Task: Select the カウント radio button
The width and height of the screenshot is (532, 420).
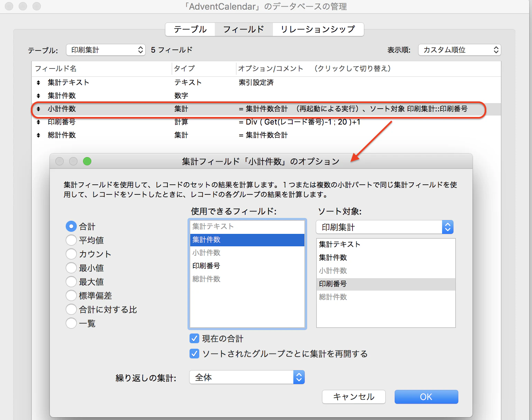Action: [71, 254]
